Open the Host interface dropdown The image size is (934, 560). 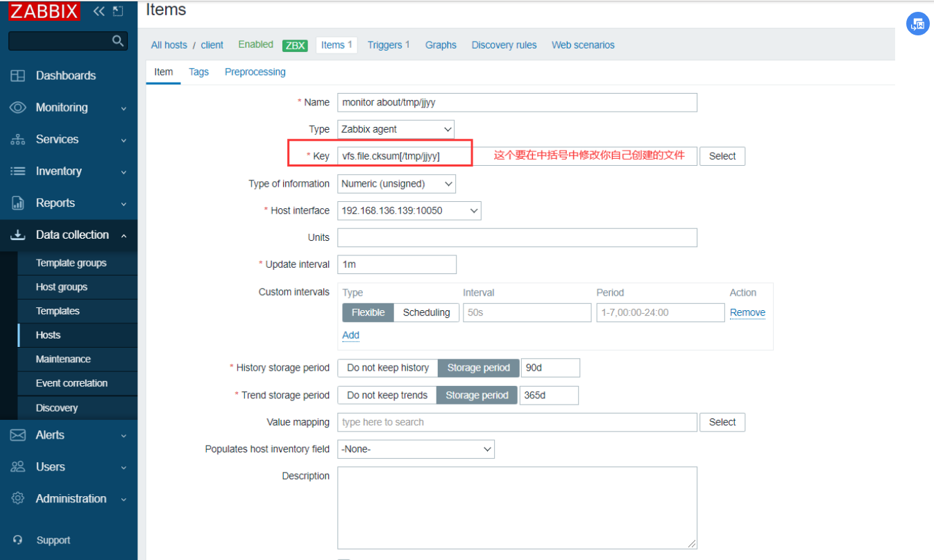point(409,211)
